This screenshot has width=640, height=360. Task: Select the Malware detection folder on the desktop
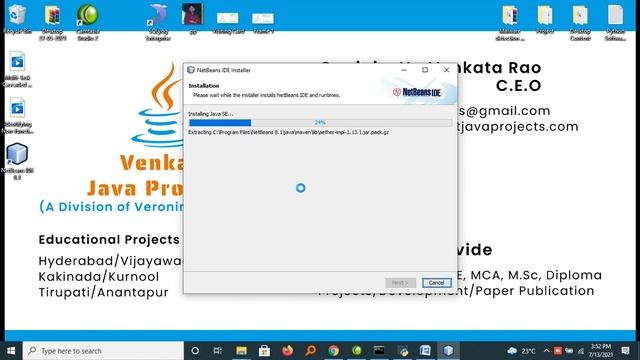point(510,22)
